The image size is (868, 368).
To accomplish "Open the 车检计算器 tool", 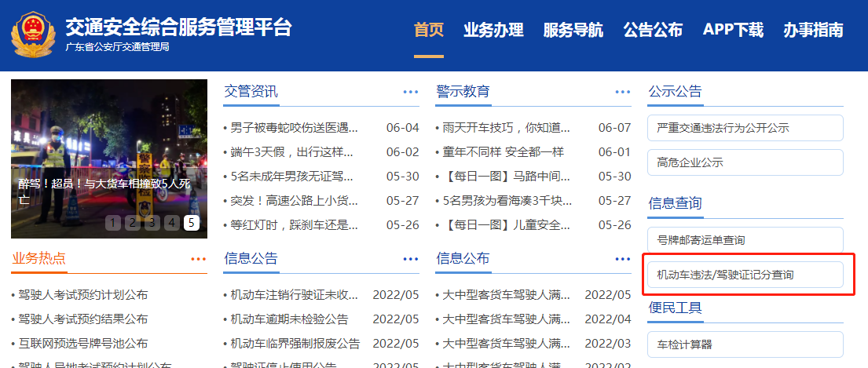I will (745, 344).
